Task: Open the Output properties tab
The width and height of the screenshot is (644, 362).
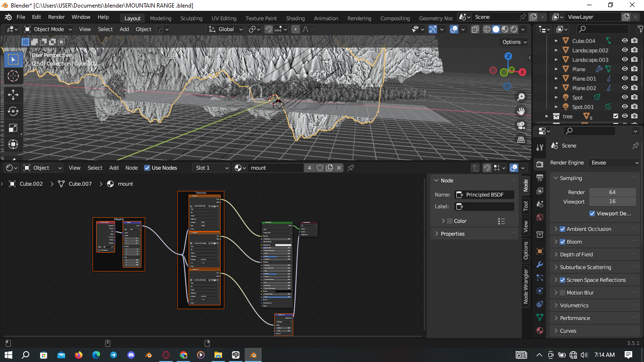Action: coord(540,177)
